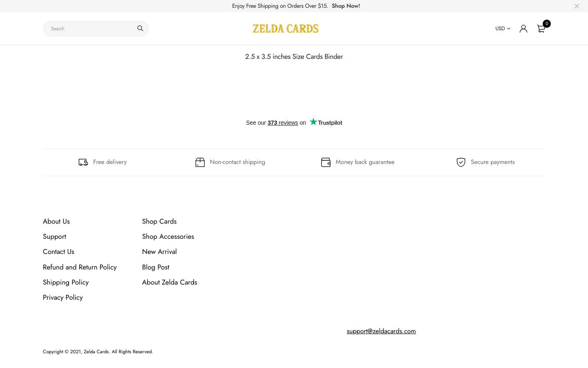Follow the Shop Now! link
Screen dimensions: 588x368
pyautogui.click(x=346, y=6)
